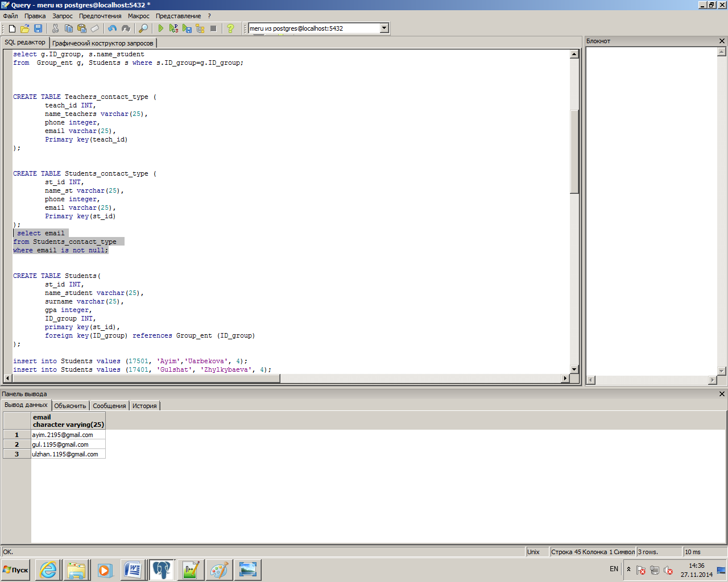Image resolution: width=728 pixels, height=582 pixels.
Task: Click the Help question mark icon
Action: click(x=230, y=28)
